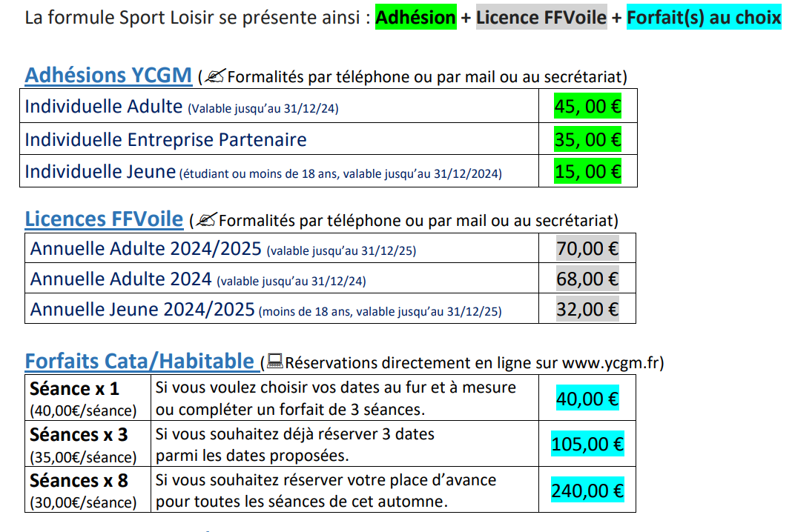Open the Forfaits Cata/Habitable underlined heading
Screen dimensions: 795x532
click(x=139, y=362)
